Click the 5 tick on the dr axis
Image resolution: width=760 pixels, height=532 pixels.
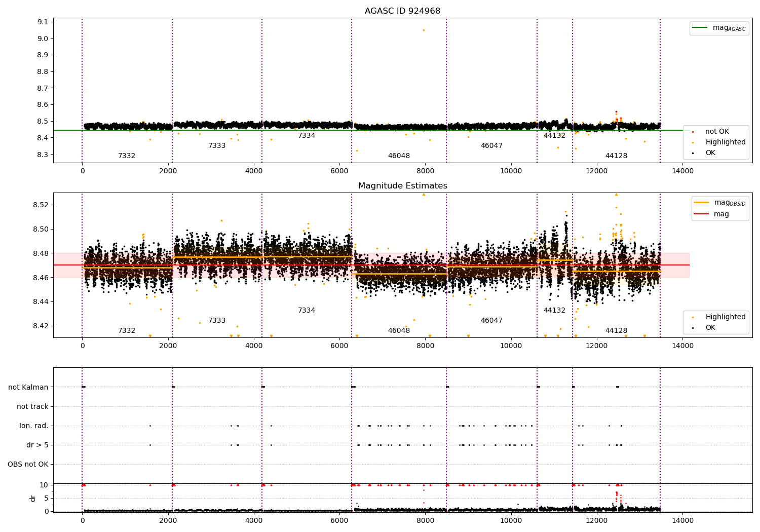click(x=47, y=498)
